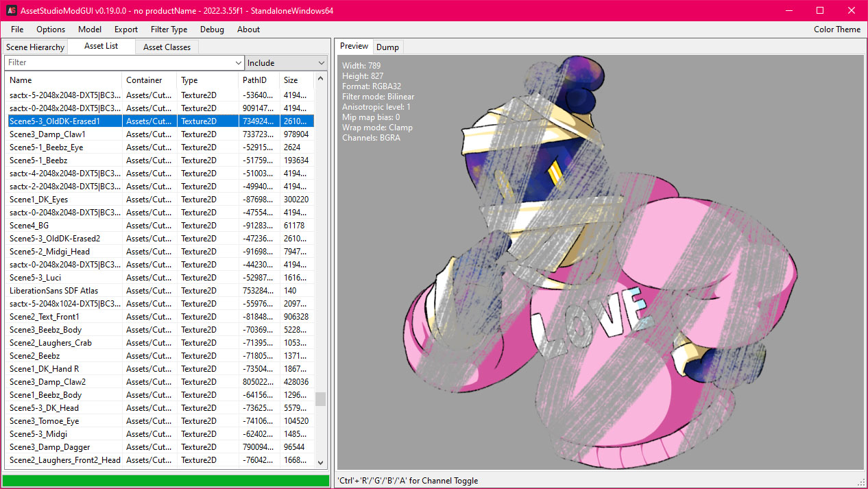
Task: Click the asset list scroll up arrow
Action: coord(320,79)
